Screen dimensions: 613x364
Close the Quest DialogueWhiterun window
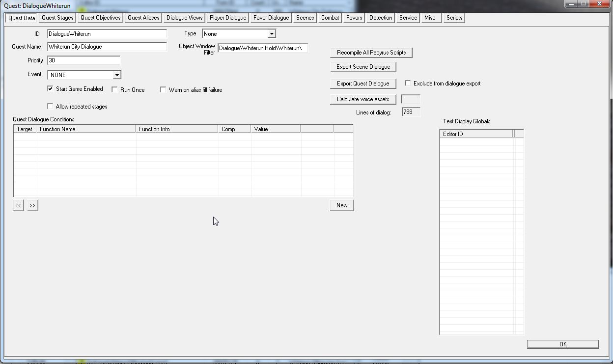coord(600,4)
